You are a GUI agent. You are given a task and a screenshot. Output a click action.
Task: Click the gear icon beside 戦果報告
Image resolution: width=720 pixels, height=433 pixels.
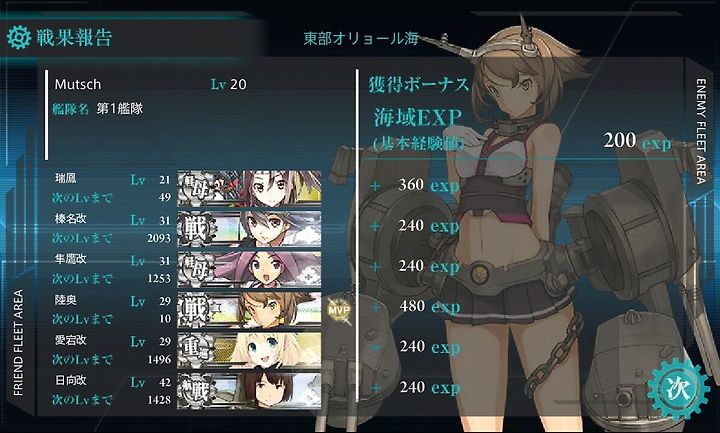(19, 38)
